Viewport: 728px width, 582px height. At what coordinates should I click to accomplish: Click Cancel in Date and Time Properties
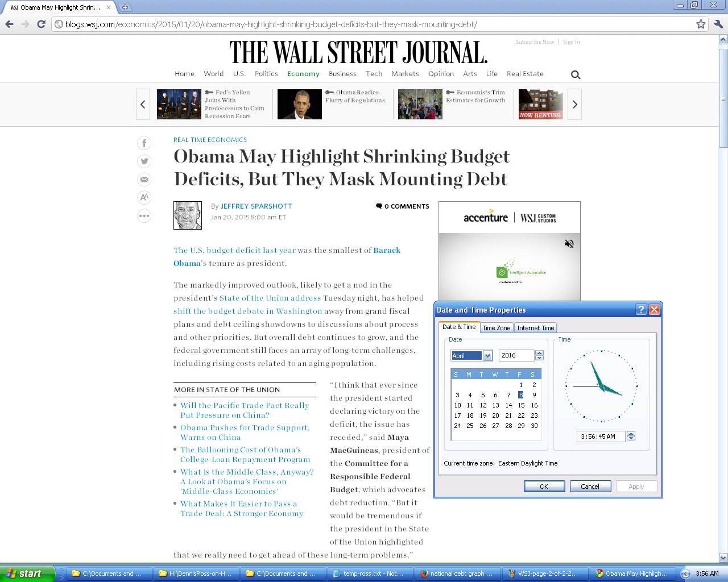point(590,487)
